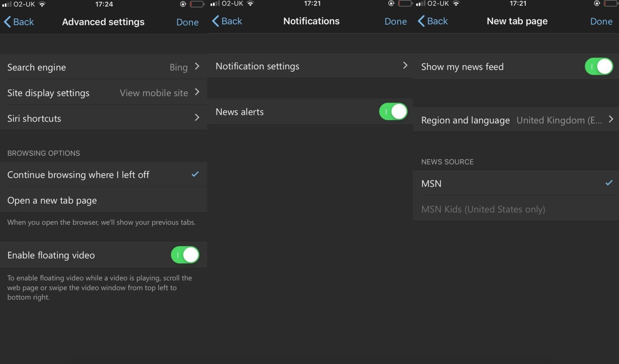Tap checkmark beside Continue browsing option
Image resolution: width=619 pixels, height=364 pixels.
195,174
